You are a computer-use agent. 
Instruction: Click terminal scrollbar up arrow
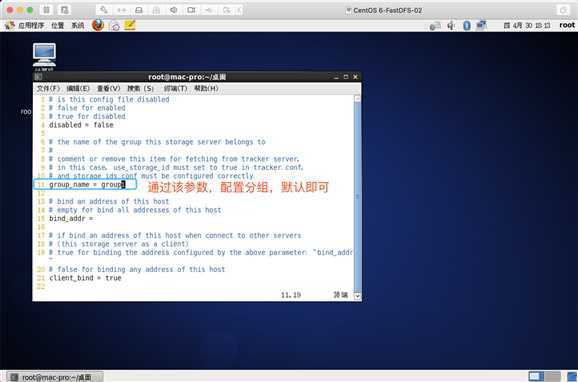point(357,98)
